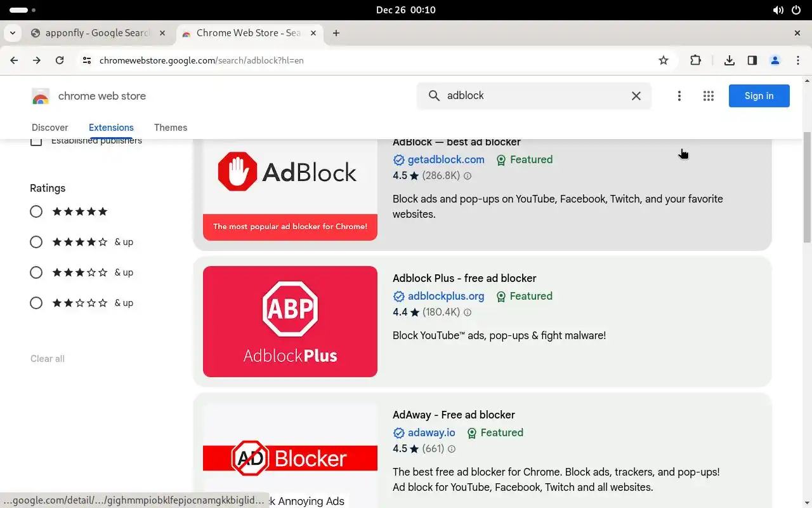Close the Chrome Web Store tab
812x508 pixels.
click(313, 33)
